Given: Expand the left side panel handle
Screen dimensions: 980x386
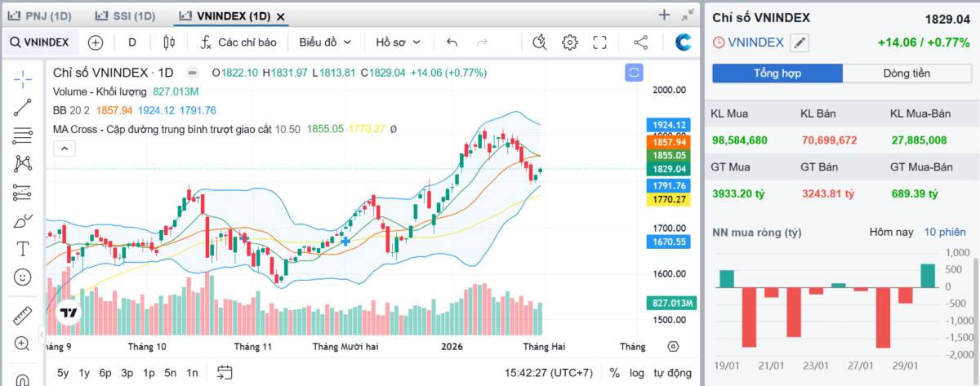Looking at the screenshot, I should coord(42,335).
